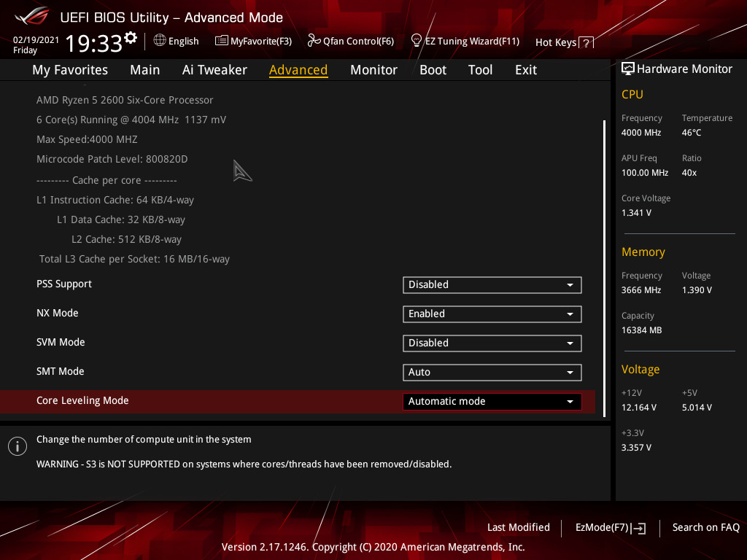Viewport: 747px width, 560px height.
Task: Click 'Max Speed:4000 MHZ' line
Action: pyautogui.click(x=87, y=139)
